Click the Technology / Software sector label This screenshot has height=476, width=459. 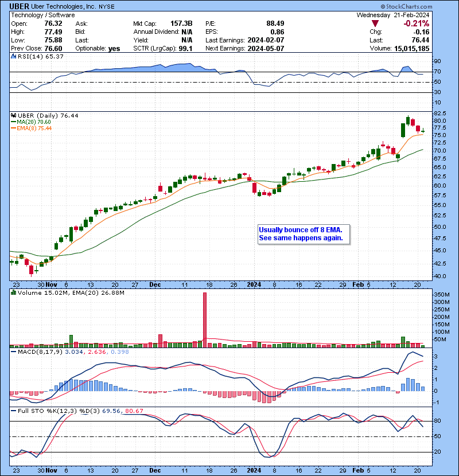coord(43,15)
